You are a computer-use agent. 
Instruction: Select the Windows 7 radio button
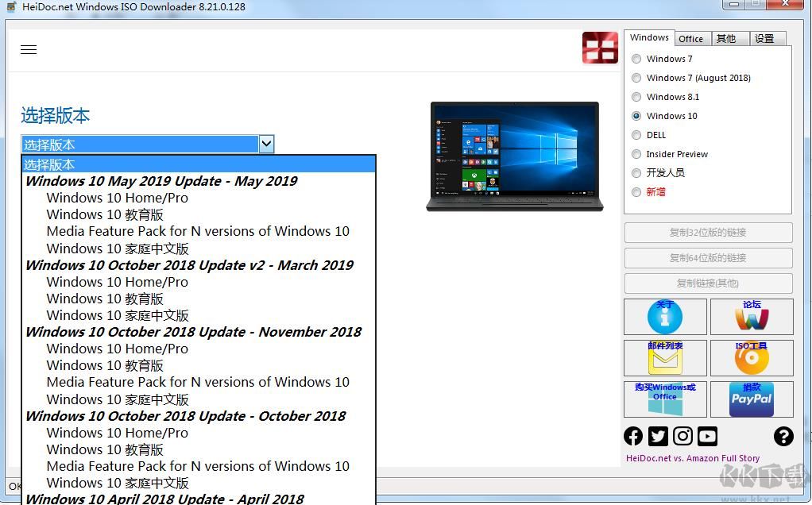[636, 58]
